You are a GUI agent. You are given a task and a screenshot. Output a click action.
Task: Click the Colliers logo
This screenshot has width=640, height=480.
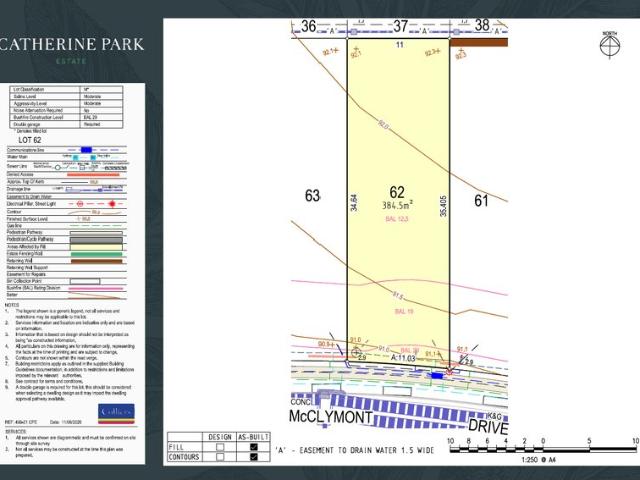click(116, 413)
